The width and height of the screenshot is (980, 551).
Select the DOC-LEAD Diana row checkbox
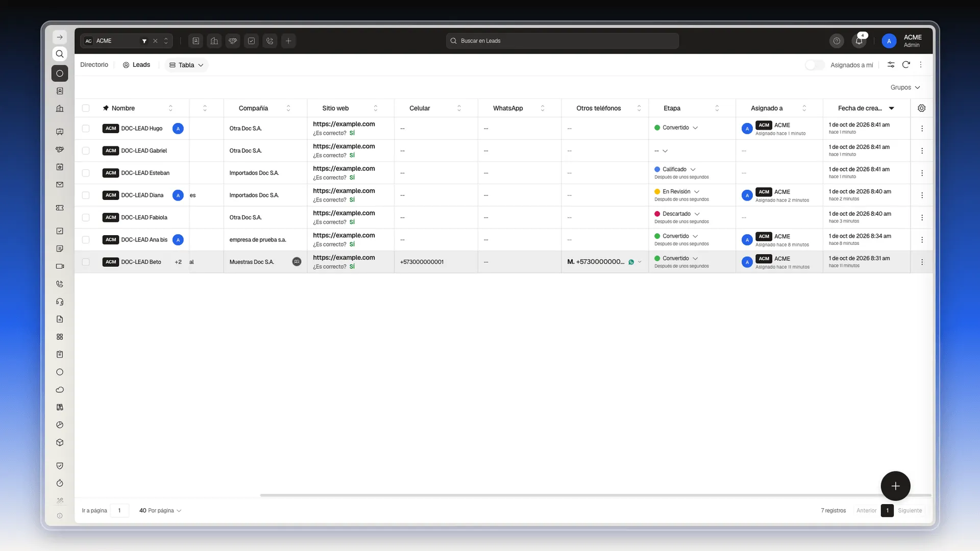tap(86, 195)
